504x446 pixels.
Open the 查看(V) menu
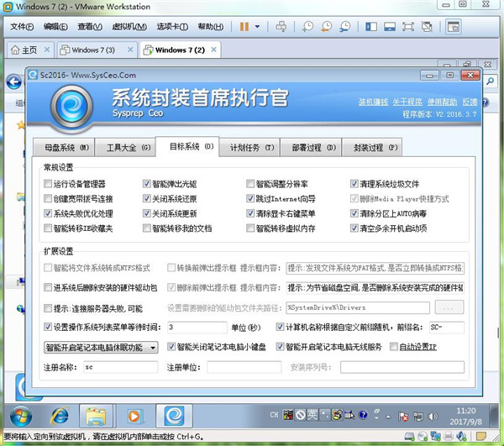click(90, 27)
